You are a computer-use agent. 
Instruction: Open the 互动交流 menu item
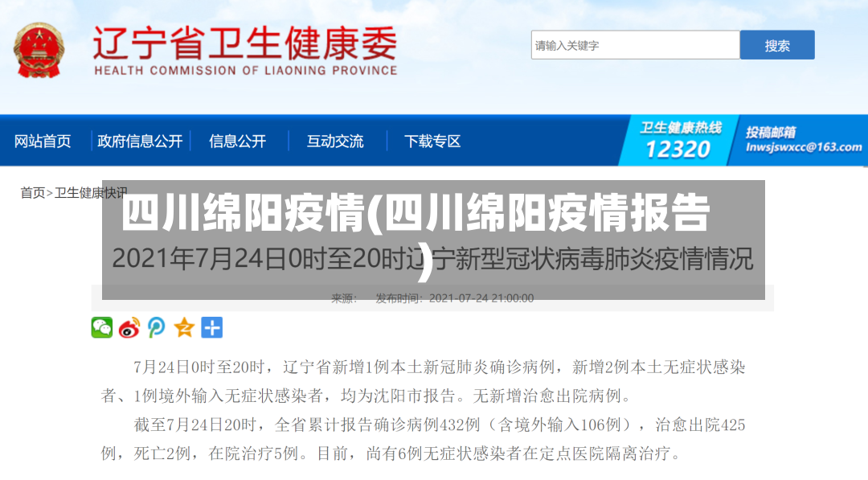335,142
